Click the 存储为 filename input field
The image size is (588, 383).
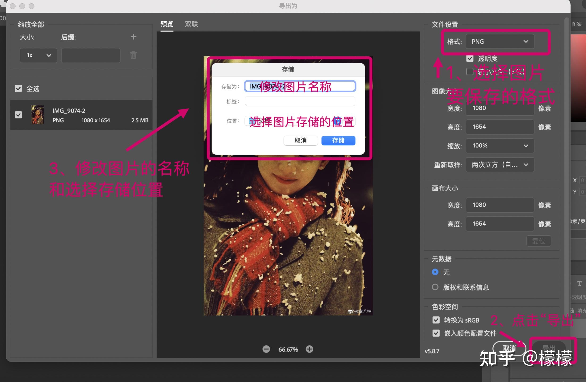300,86
